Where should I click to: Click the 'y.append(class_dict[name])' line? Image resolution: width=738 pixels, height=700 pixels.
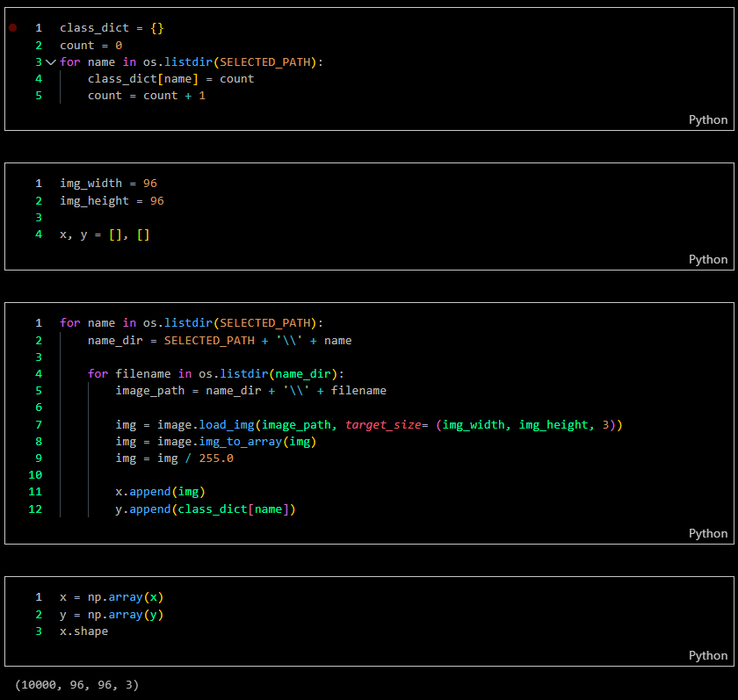pyautogui.click(x=206, y=509)
